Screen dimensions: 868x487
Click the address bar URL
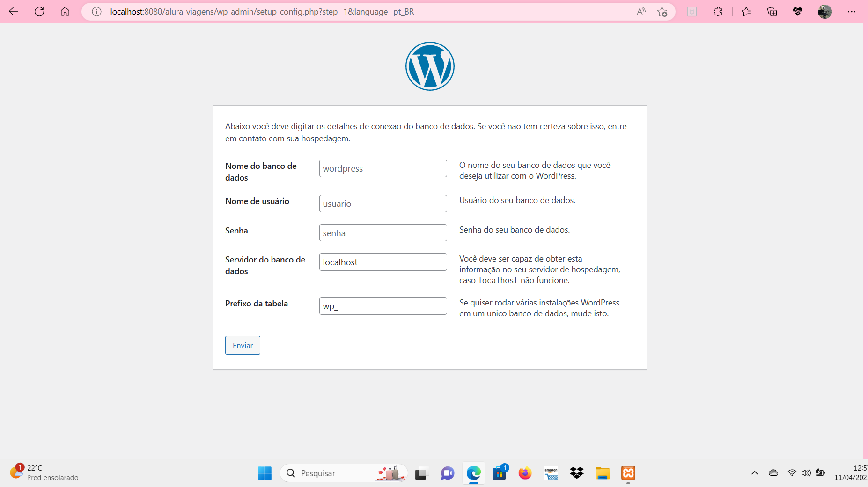coord(262,12)
